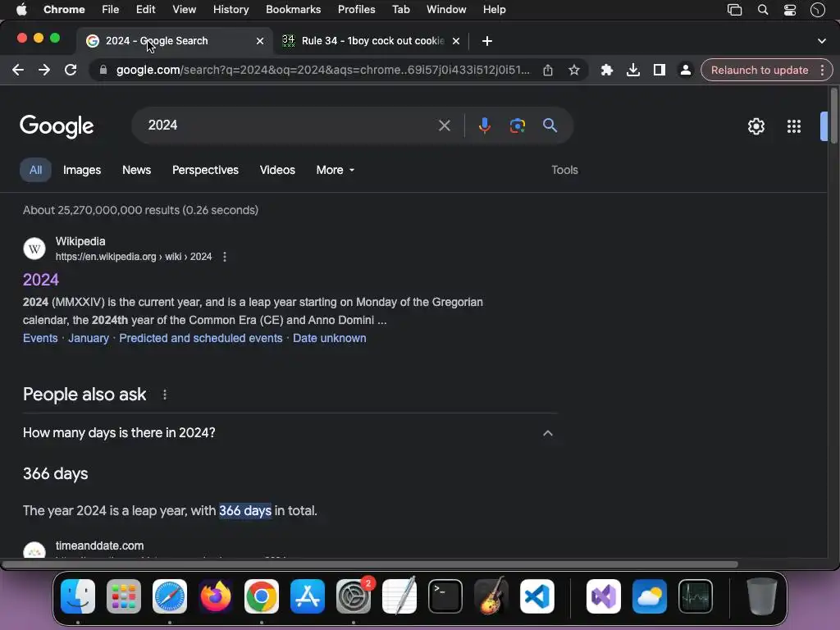The height and width of the screenshot is (630, 840).
Task: Open Visual Studio Code from the Dock
Action: pyautogui.click(x=537, y=596)
